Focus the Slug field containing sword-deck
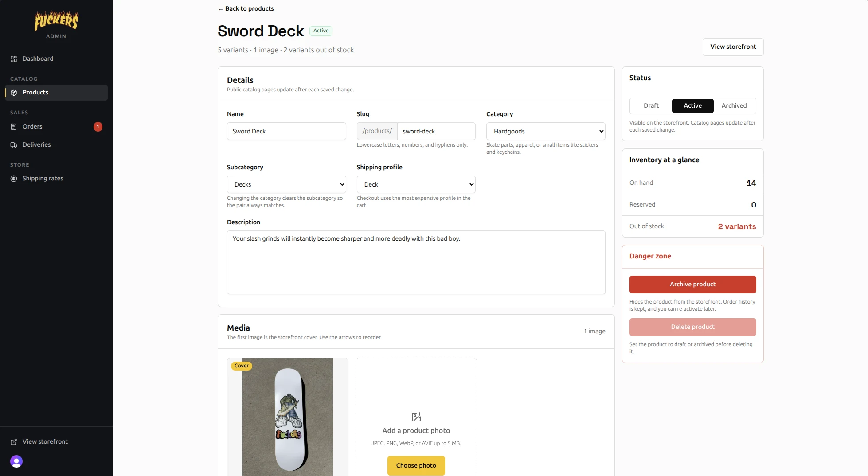 click(x=436, y=131)
